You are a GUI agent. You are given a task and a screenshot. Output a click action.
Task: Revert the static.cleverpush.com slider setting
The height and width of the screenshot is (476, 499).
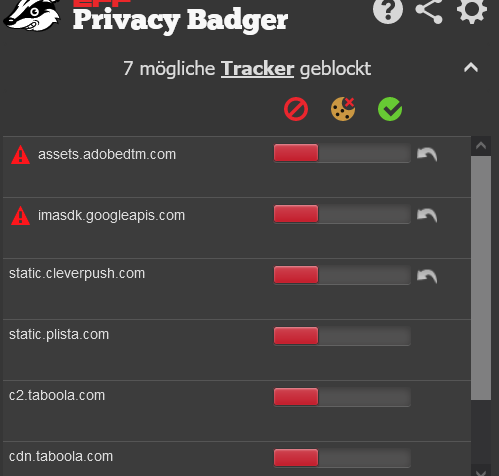point(427,277)
